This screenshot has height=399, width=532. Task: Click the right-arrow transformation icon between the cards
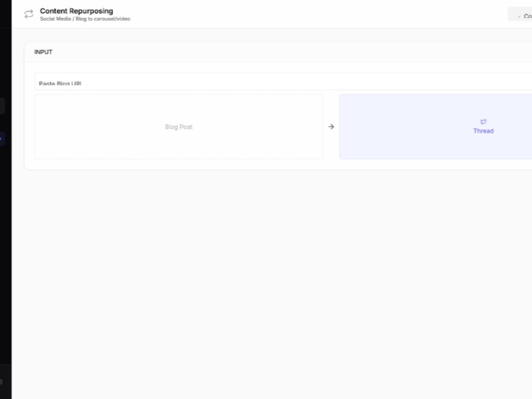click(x=331, y=126)
